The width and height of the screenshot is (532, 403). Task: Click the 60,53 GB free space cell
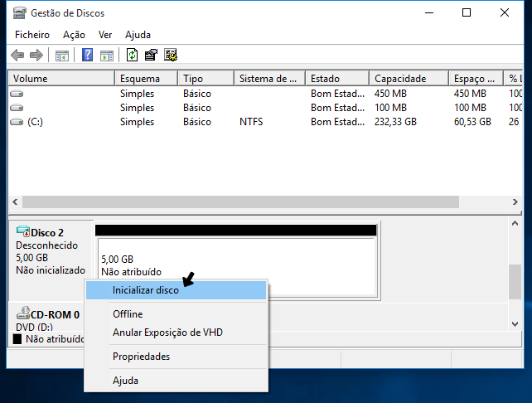pos(472,122)
